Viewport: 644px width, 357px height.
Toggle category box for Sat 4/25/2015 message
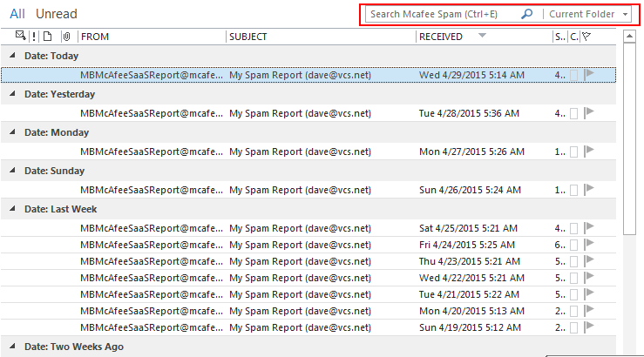[x=574, y=228]
